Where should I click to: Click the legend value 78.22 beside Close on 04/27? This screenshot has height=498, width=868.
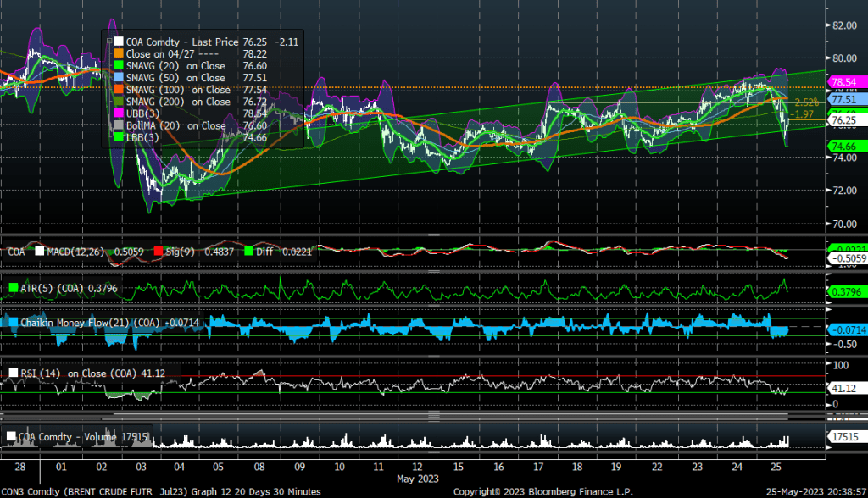pos(254,54)
